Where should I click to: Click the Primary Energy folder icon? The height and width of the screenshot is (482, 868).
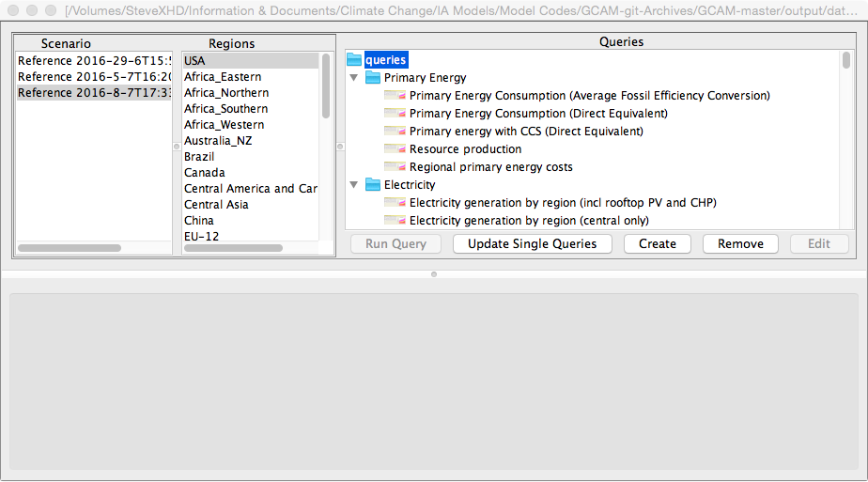coord(373,77)
